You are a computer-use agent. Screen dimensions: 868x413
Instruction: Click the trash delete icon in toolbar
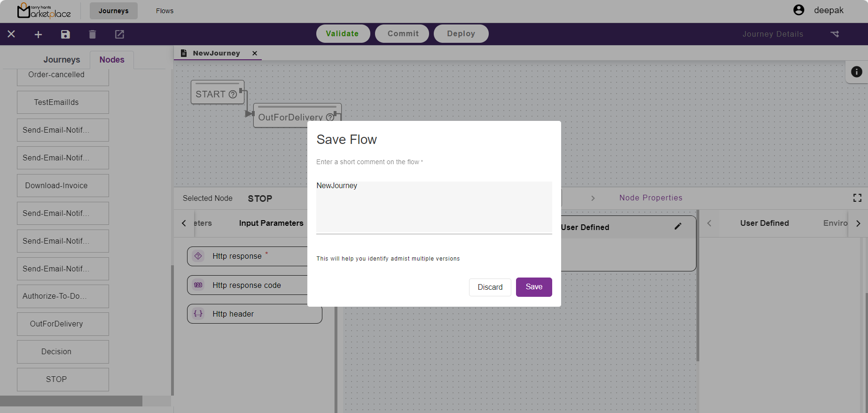(93, 34)
